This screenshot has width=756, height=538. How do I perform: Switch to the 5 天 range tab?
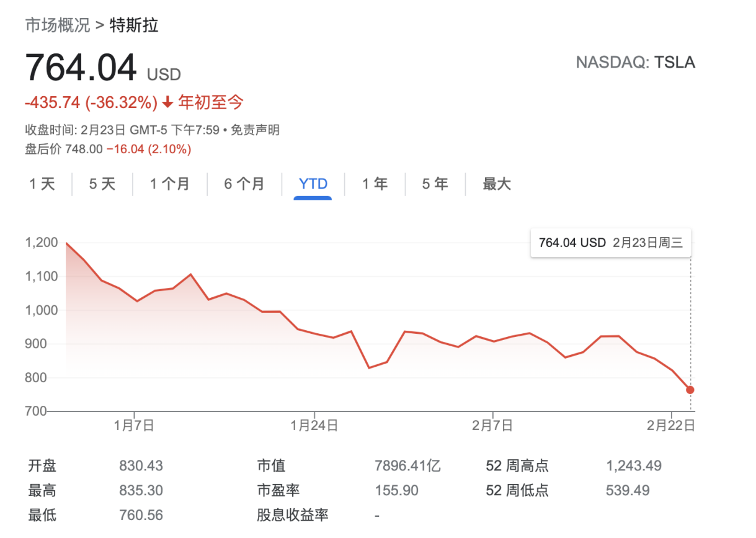(x=102, y=184)
